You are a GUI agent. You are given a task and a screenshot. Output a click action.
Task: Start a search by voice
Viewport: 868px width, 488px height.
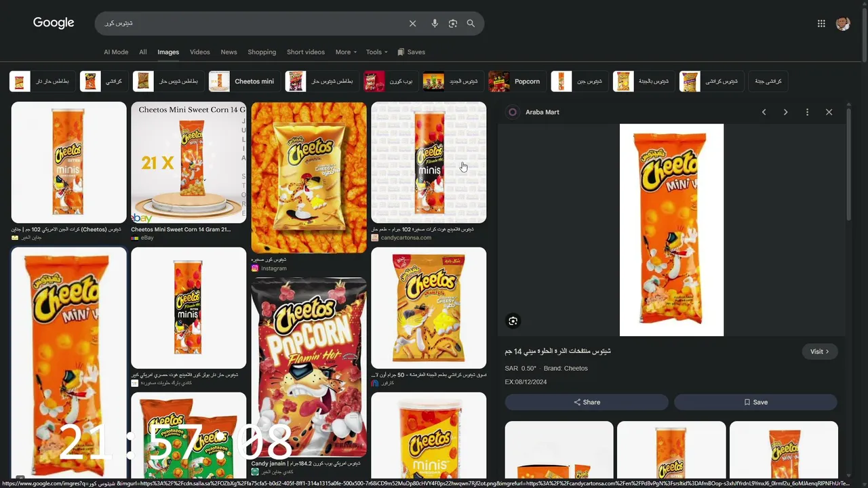(x=435, y=24)
